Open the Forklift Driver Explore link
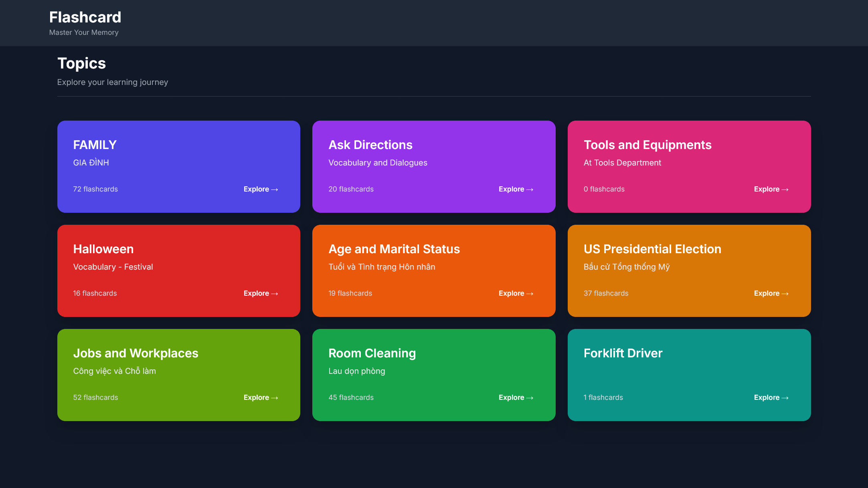 tap(771, 397)
